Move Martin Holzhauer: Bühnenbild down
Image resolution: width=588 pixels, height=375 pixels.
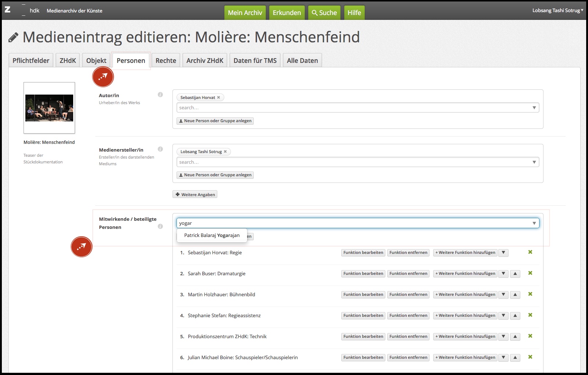503,295
